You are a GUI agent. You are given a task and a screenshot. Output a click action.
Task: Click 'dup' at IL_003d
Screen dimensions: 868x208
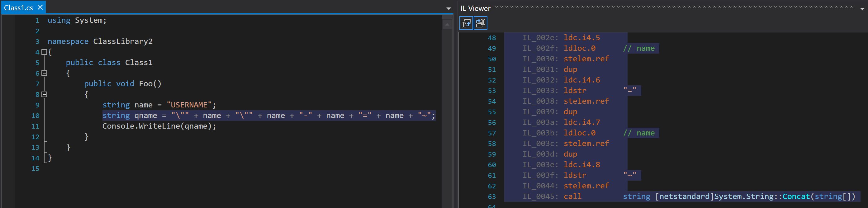(571, 154)
